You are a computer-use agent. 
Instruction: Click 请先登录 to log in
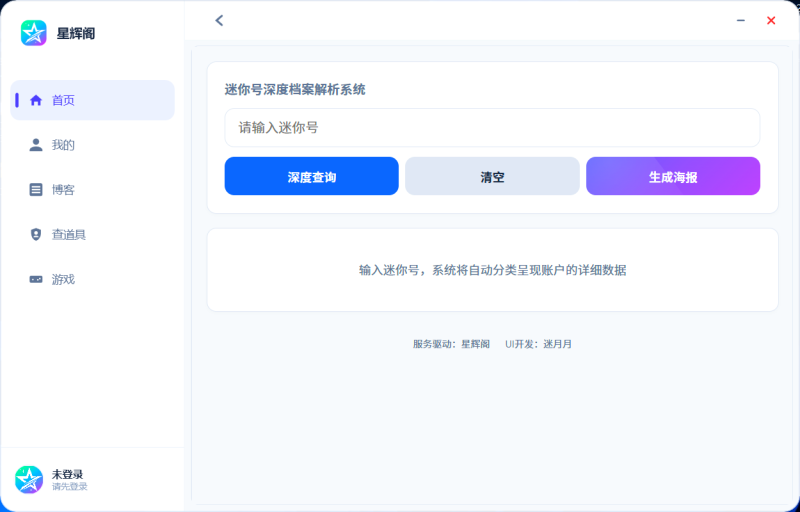69,487
